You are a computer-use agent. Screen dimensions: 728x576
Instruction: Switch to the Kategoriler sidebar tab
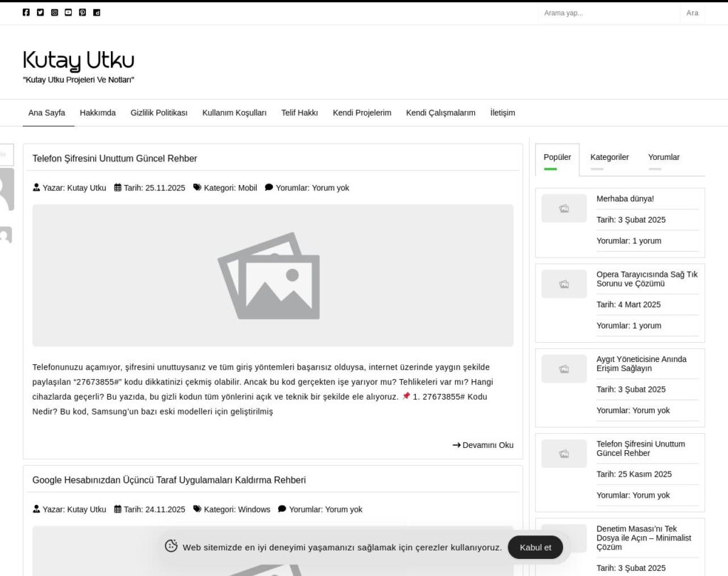pyautogui.click(x=609, y=157)
